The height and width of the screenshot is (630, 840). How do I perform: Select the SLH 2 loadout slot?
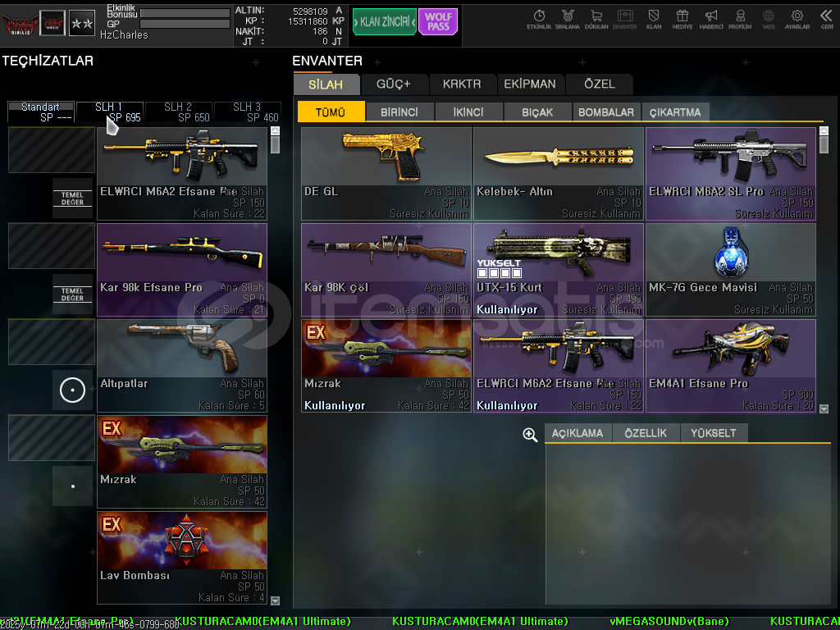coord(178,112)
